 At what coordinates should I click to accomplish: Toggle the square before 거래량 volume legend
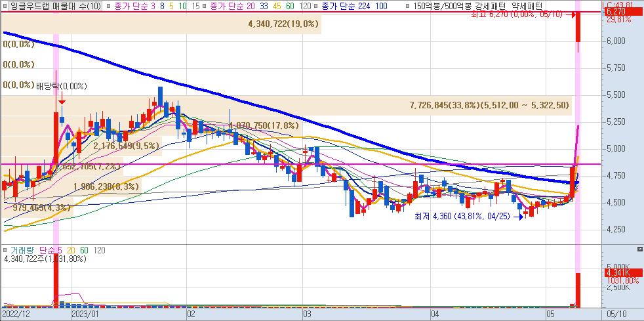(5, 250)
